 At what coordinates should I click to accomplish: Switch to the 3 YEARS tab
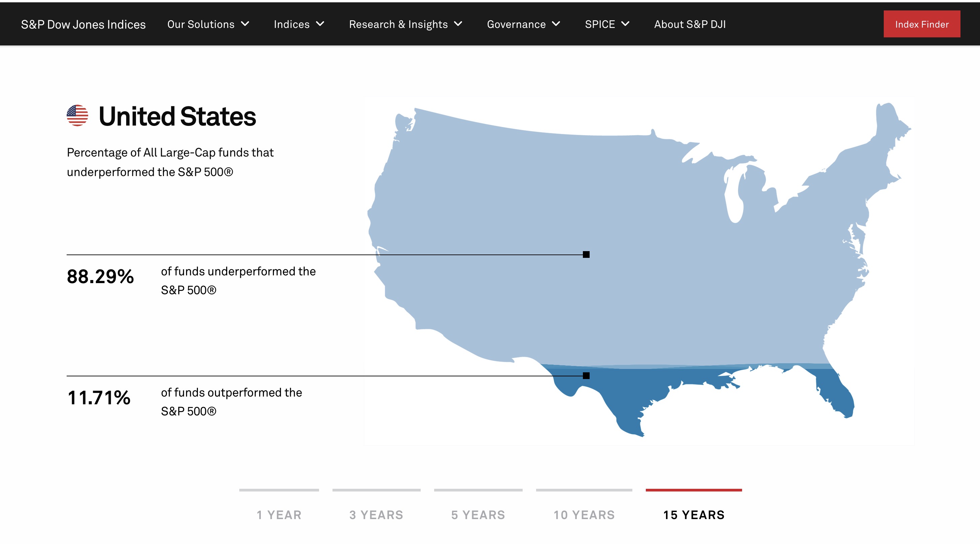click(376, 514)
